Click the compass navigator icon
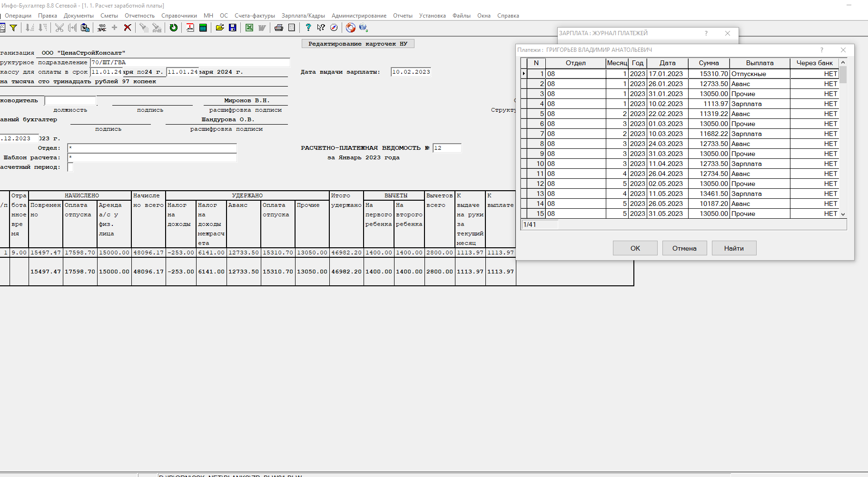The height and width of the screenshot is (477, 868). pos(334,28)
